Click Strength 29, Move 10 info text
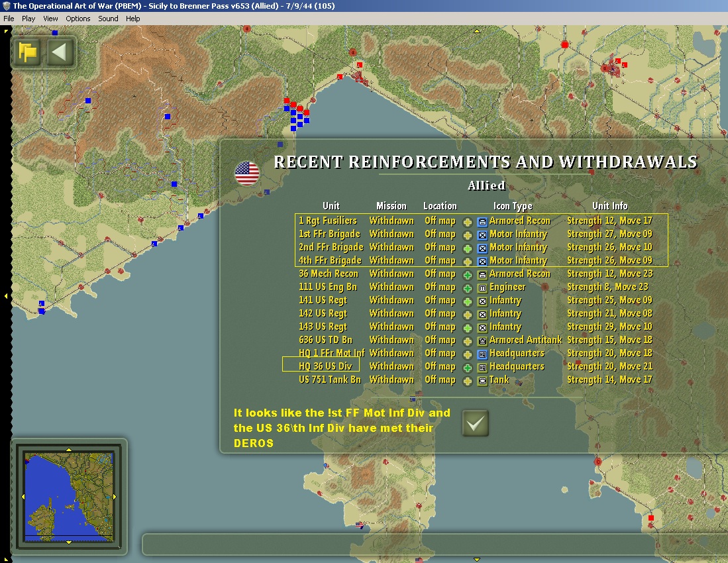 (609, 327)
